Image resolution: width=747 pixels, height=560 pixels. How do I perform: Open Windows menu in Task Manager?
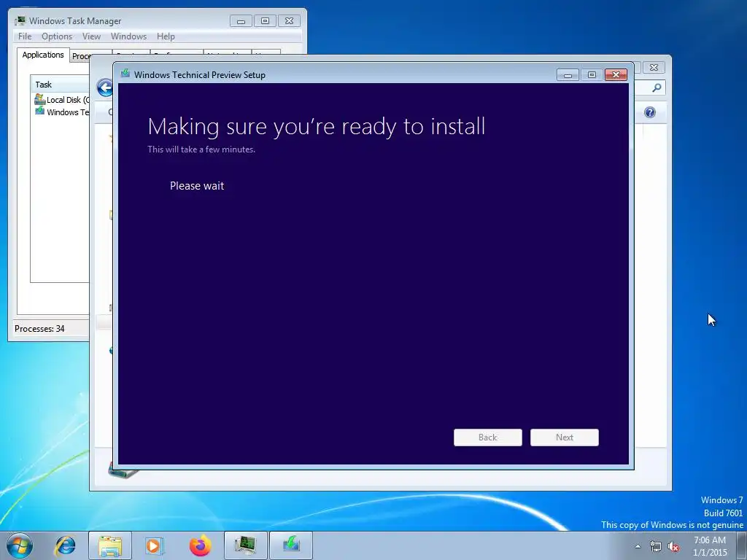(x=128, y=36)
